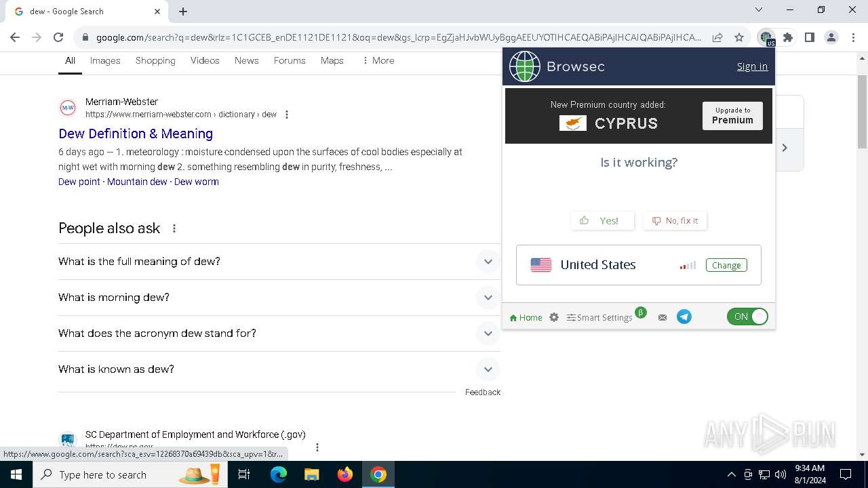The height and width of the screenshot is (488, 868).
Task: Sign in to Browsec account
Action: point(752,66)
